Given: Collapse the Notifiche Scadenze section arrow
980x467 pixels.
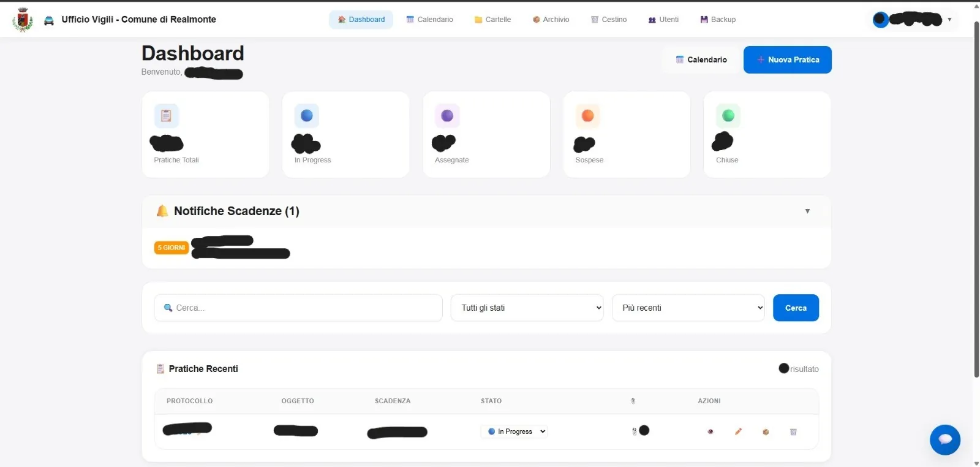Looking at the screenshot, I should [807, 211].
